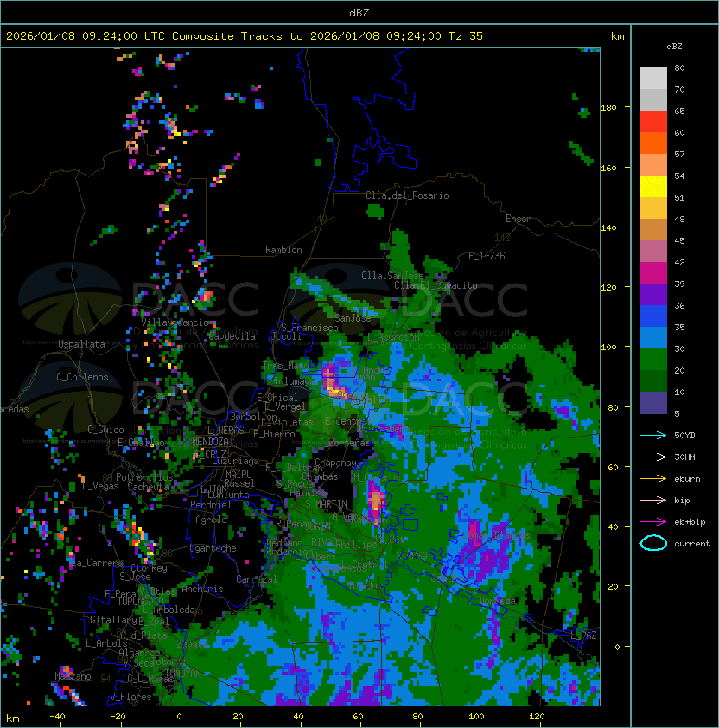Click the 'MAIPU' map label
The height and width of the screenshot is (728, 719).
(239, 475)
